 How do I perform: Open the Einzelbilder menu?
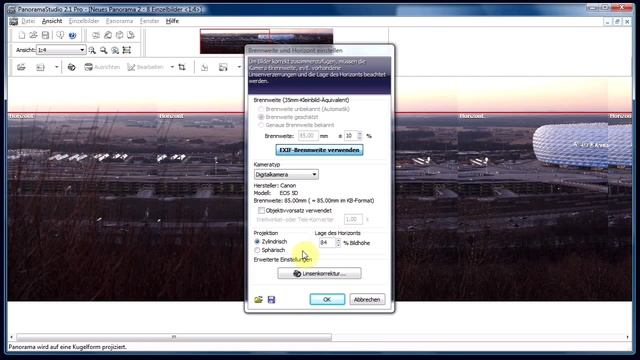tap(84, 21)
